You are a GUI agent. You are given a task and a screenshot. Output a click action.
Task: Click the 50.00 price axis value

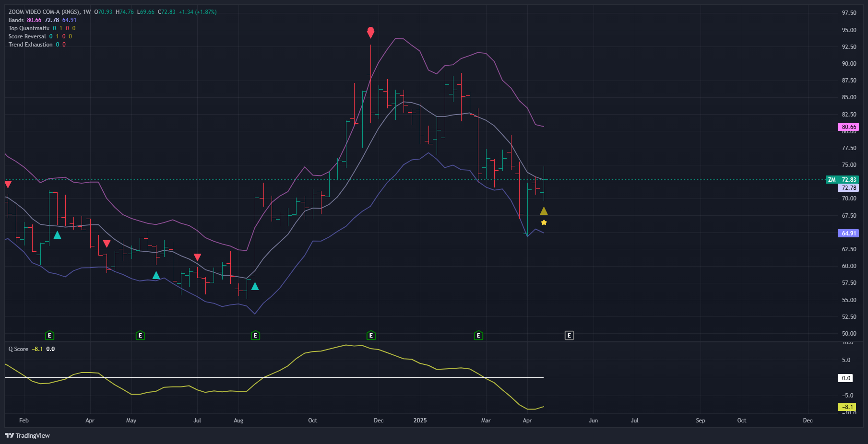849,334
